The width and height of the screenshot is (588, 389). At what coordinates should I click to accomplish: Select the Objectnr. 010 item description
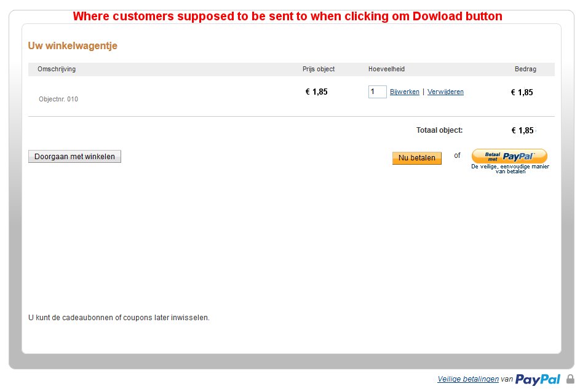58,99
